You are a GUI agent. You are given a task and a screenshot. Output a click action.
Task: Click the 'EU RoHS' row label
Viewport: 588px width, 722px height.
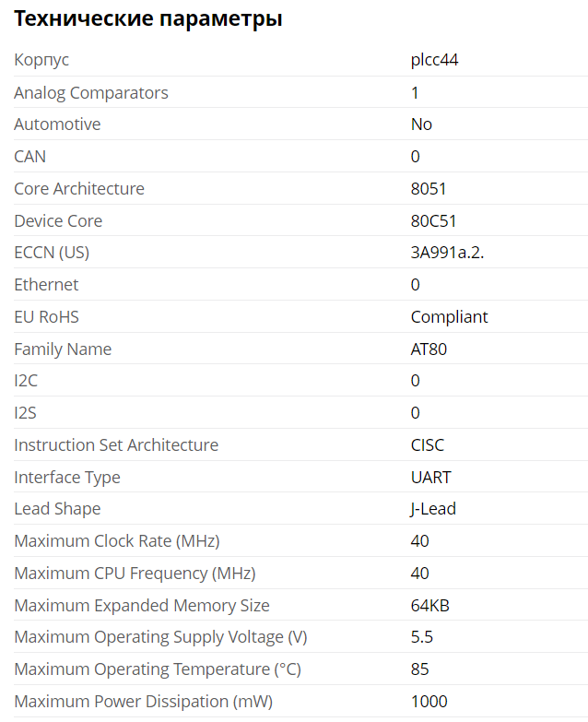click(x=46, y=317)
